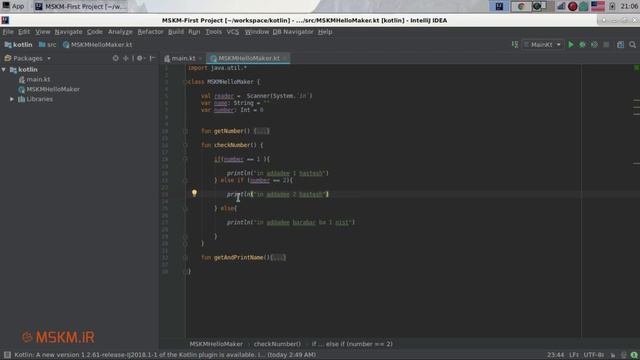Start debugging MainKt with the bug icon
The image size is (640, 360).
pyautogui.click(x=582, y=45)
